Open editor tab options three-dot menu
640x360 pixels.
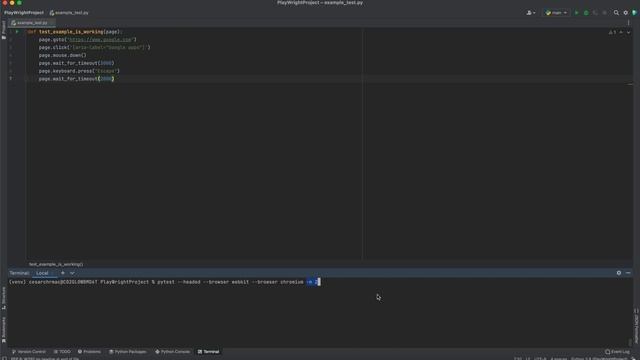tap(629, 23)
